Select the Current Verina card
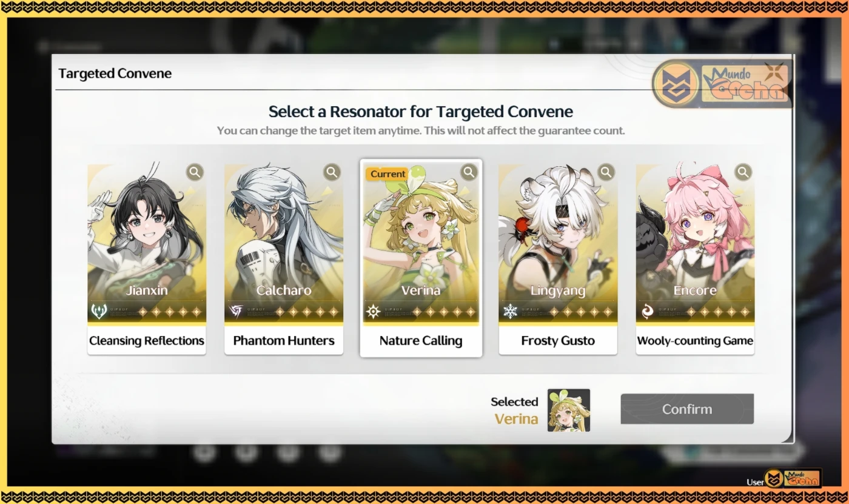This screenshot has width=849, height=504. point(421,258)
